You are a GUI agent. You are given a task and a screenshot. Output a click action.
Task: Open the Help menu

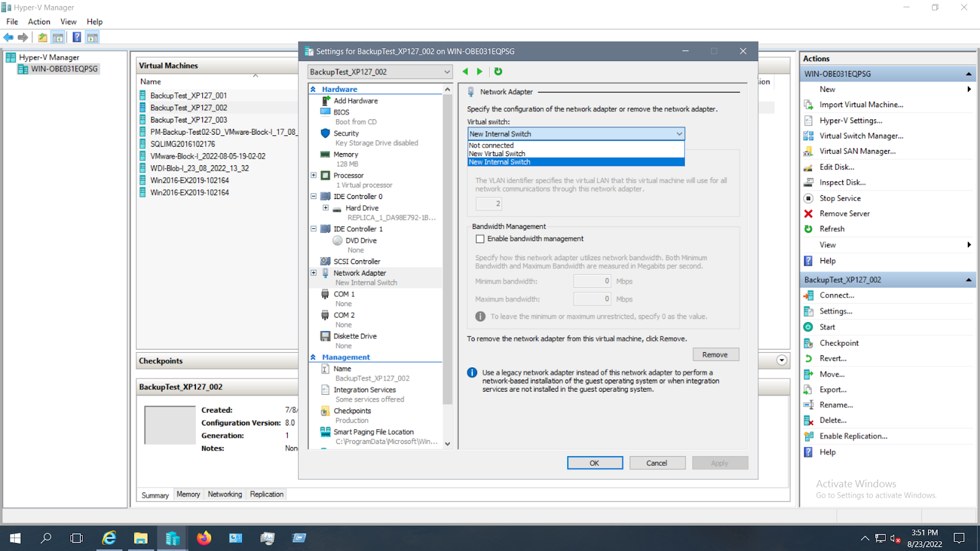(x=94, y=21)
